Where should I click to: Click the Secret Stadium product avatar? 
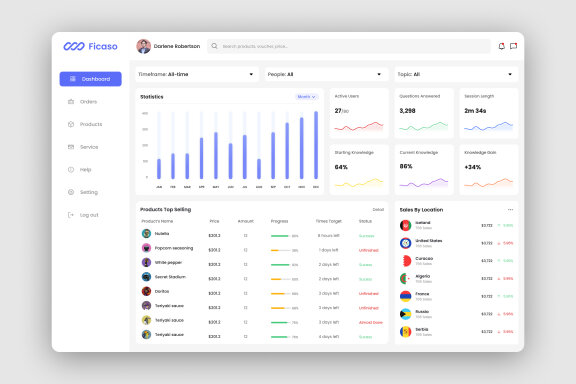(146, 277)
